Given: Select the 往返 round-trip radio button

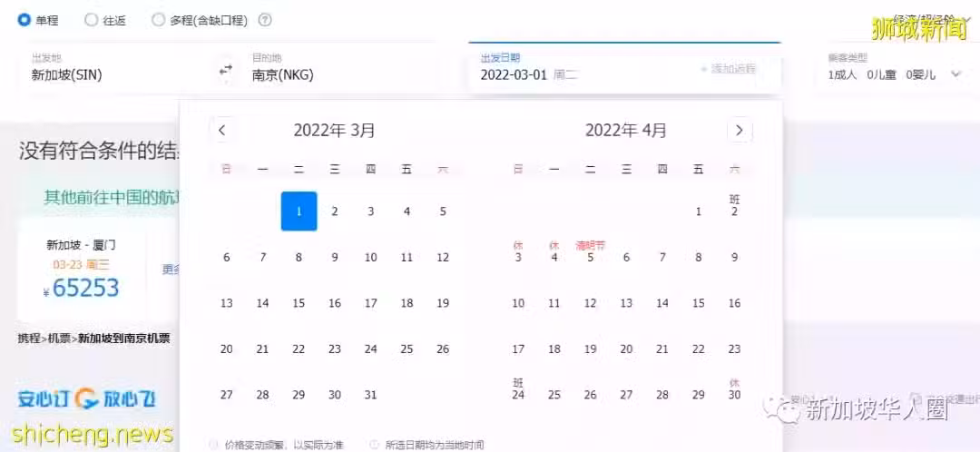Looking at the screenshot, I should (x=92, y=20).
